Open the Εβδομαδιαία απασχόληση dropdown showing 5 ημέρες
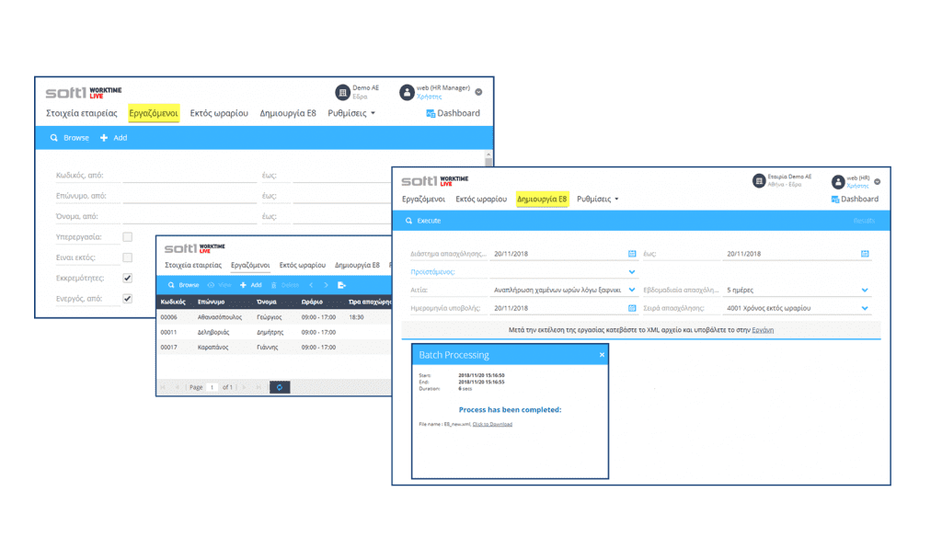This screenshot has width=942, height=560. [x=865, y=291]
